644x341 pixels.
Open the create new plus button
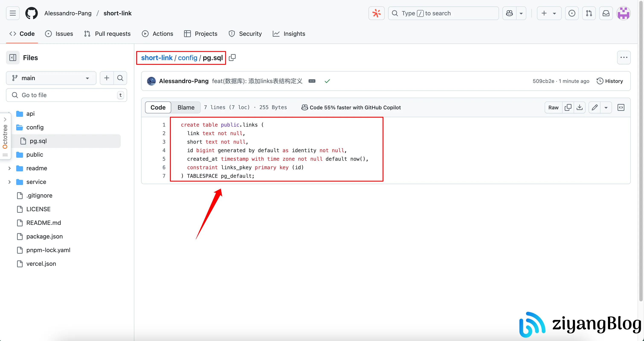pos(544,13)
